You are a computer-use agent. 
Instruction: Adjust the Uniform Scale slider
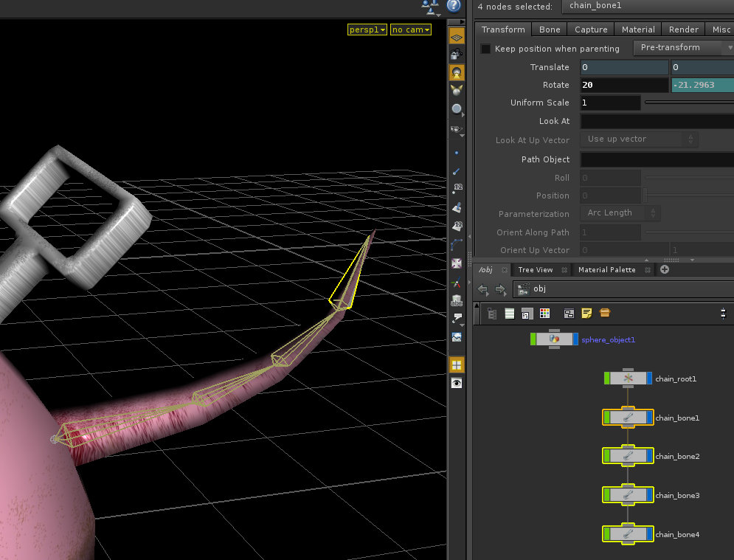[x=689, y=102]
